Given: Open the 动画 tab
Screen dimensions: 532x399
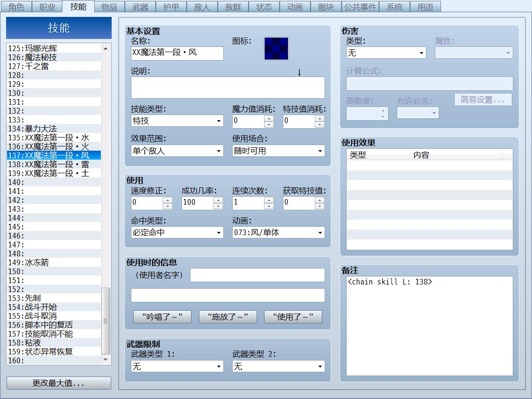Looking at the screenshot, I should pos(295,7).
